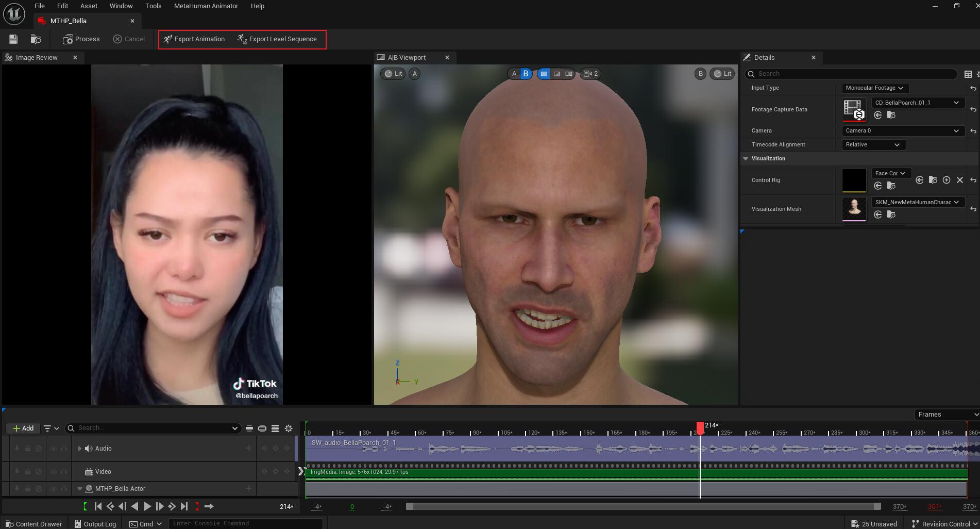Select single pane viewport mode
Screen dimensions: 980x529
544,74
